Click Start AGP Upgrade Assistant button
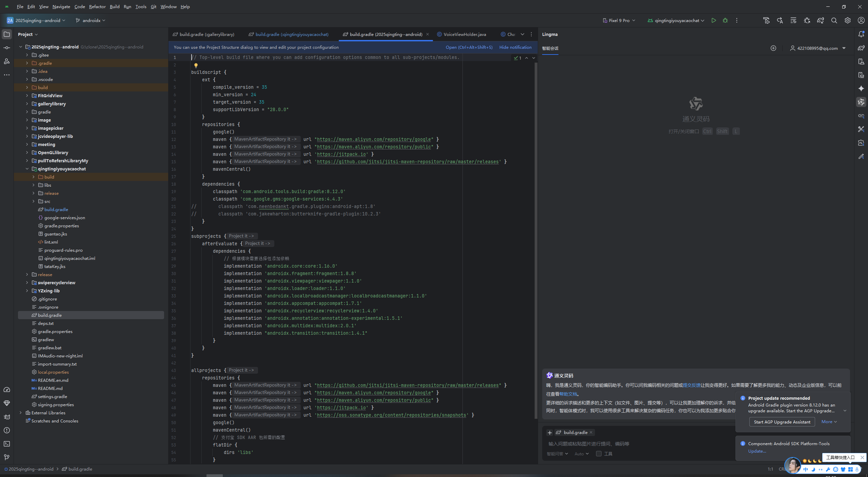Viewport: 868px width, 477px height. click(782, 422)
